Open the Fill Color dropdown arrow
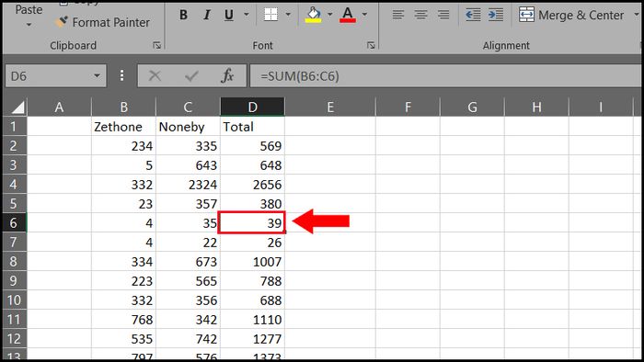The width and height of the screenshot is (644, 362). [x=329, y=15]
